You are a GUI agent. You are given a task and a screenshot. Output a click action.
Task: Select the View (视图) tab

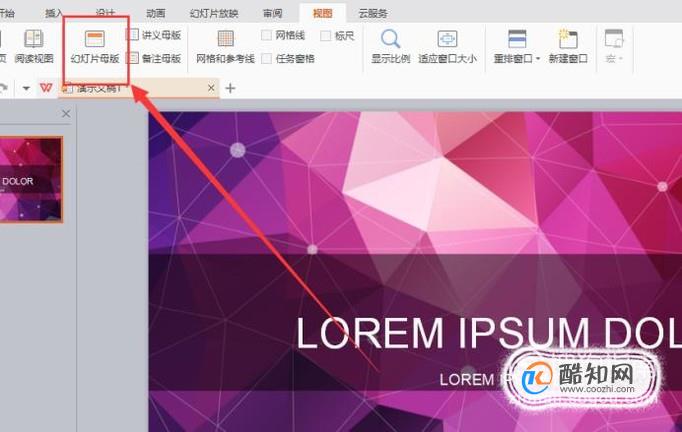pyautogui.click(x=323, y=13)
